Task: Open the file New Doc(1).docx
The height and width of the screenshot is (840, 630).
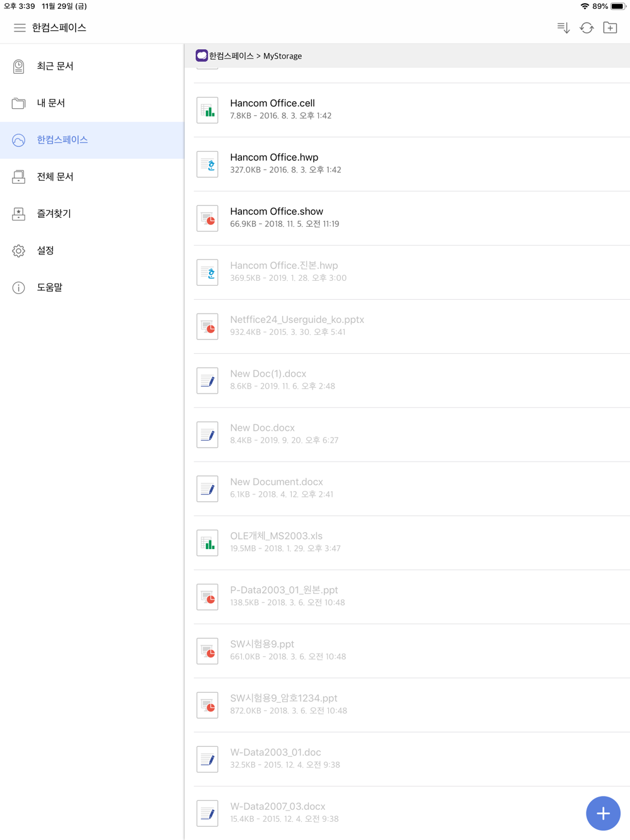Action: [x=412, y=381]
